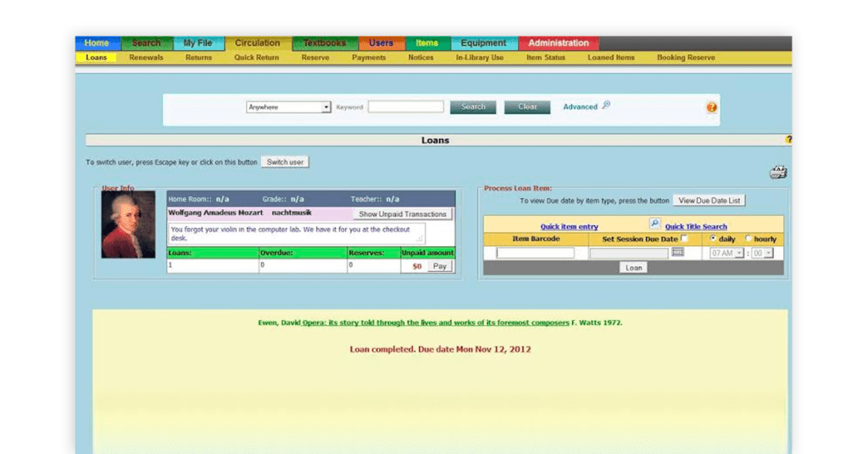The image size is (868, 454).
Task: Click the Item Barcode input field
Action: click(536, 252)
